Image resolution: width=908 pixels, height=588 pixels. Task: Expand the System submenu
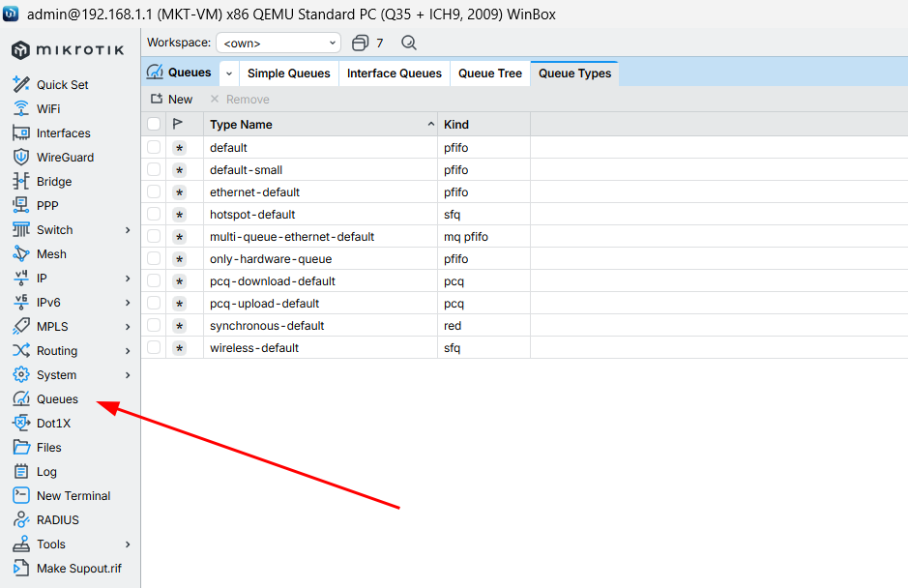pos(128,375)
